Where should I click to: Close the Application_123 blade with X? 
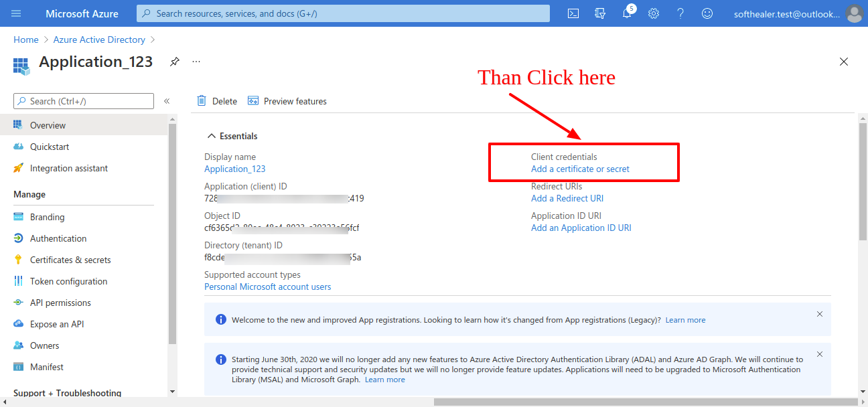pos(844,62)
